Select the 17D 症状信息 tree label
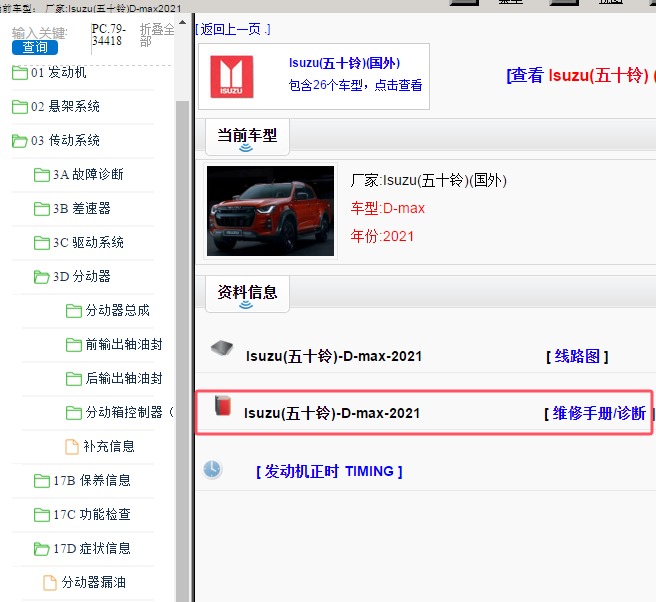The image size is (656, 602). 92,548
